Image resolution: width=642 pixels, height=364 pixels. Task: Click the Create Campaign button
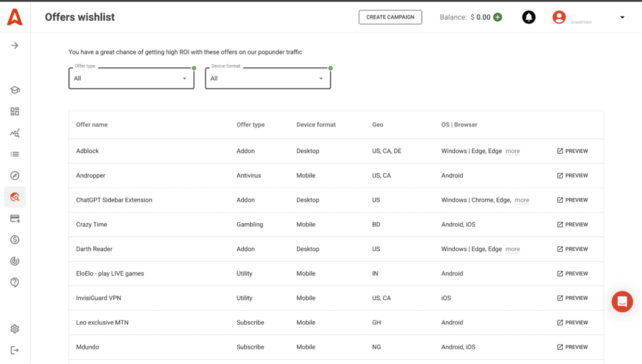pyautogui.click(x=390, y=17)
